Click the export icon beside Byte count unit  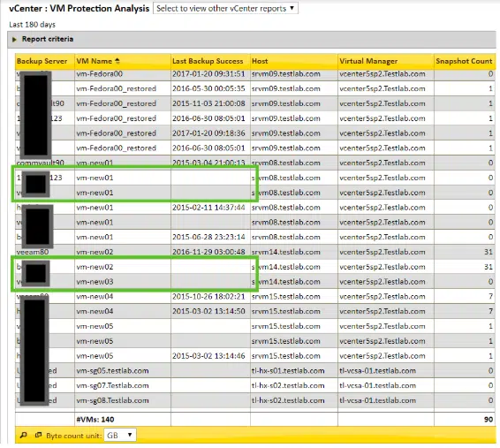[x=38, y=435]
